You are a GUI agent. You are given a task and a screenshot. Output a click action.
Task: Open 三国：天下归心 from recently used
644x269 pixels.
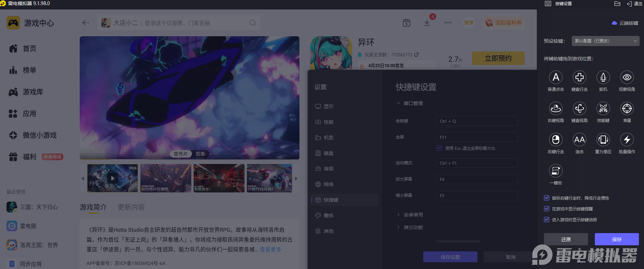[32, 207]
